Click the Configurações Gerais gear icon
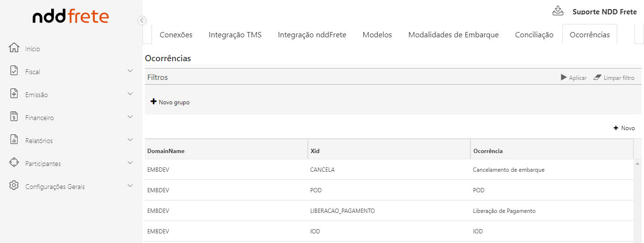644x243 pixels. (14, 186)
